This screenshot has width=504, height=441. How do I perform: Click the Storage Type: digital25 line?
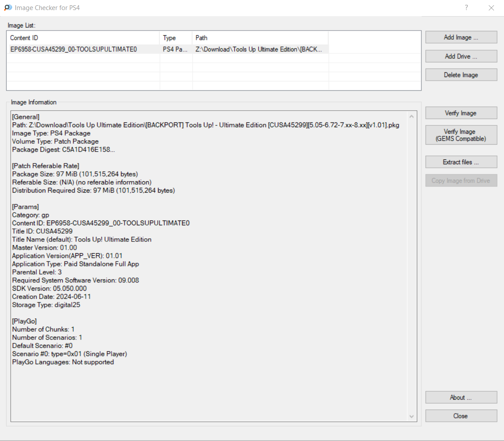(46, 305)
